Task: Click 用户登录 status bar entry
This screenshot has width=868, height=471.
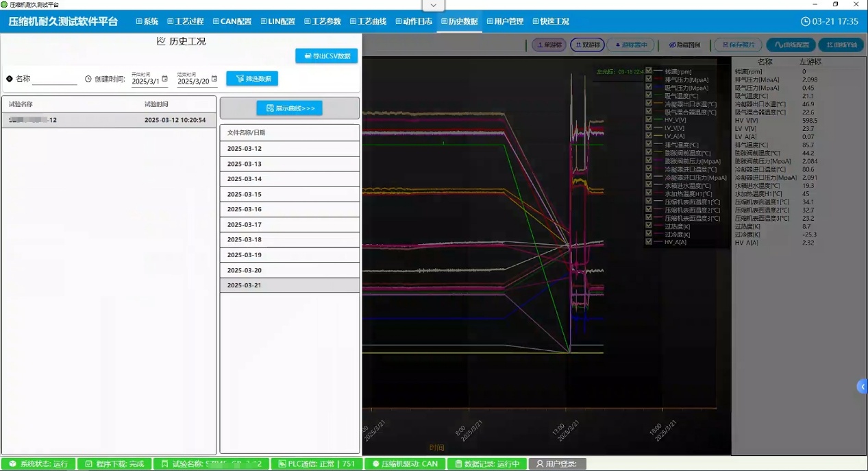Action: tap(557, 464)
